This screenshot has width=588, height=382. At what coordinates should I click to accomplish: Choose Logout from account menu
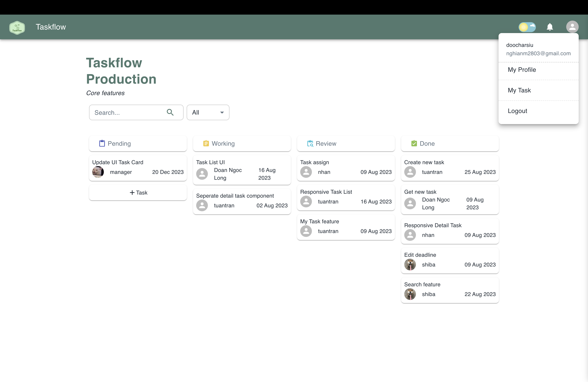pos(538,111)
